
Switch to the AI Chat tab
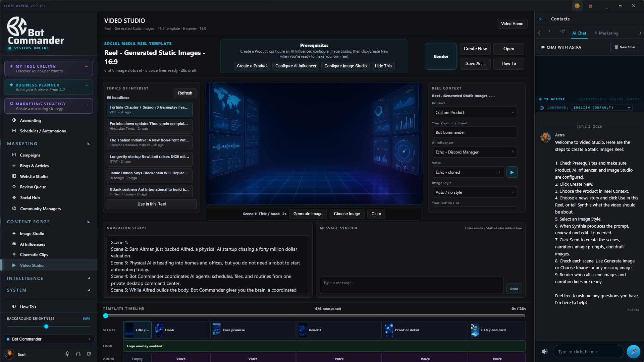579,33
